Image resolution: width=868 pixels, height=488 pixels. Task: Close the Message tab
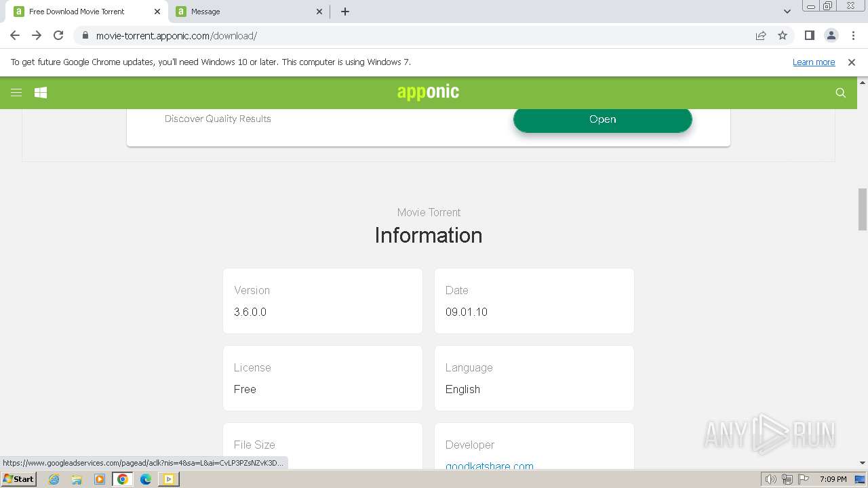click(x=319, y=12)
